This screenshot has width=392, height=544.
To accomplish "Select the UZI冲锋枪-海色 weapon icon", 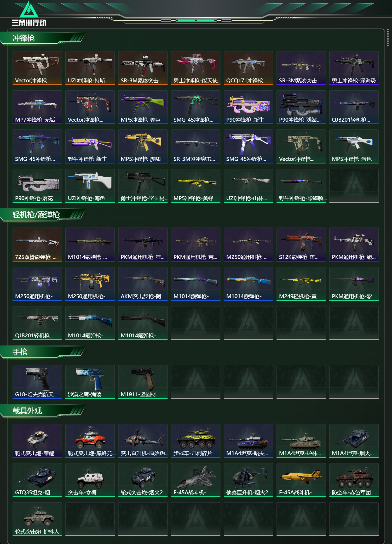I will click(90, 185).
